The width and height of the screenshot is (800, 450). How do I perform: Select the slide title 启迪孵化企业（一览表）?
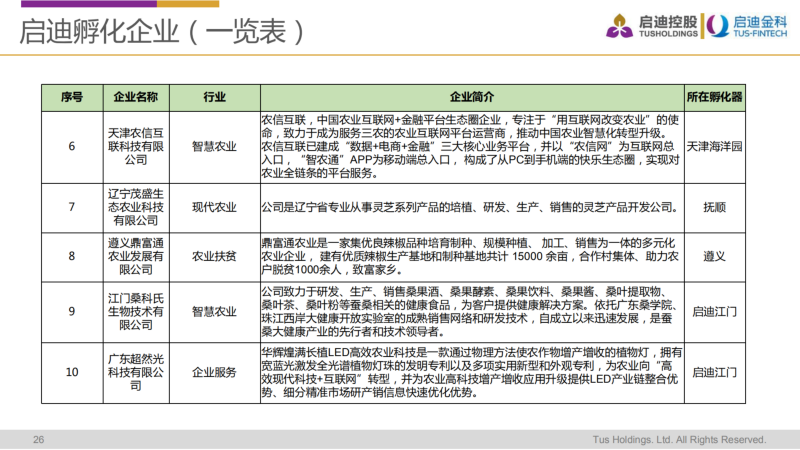click(x=162, y=31)
